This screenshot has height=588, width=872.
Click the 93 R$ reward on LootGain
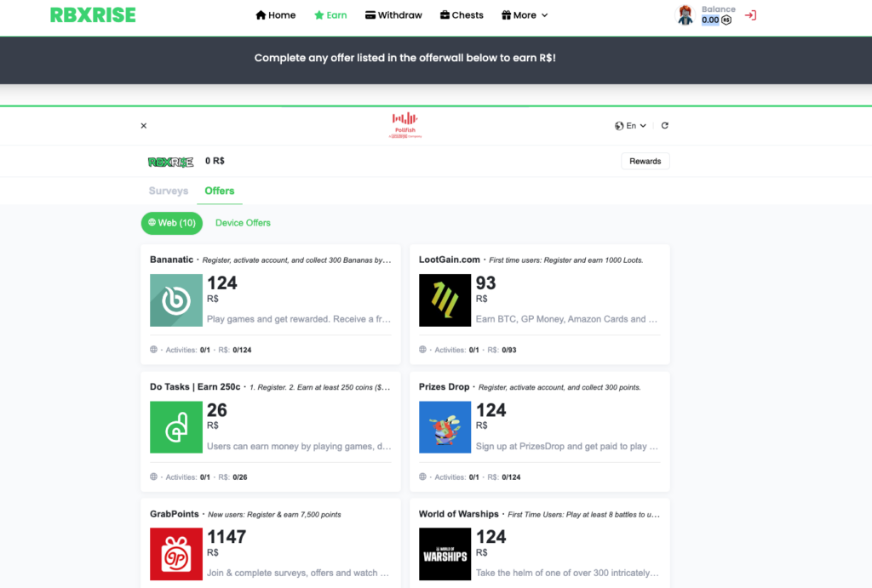(486, 289)
